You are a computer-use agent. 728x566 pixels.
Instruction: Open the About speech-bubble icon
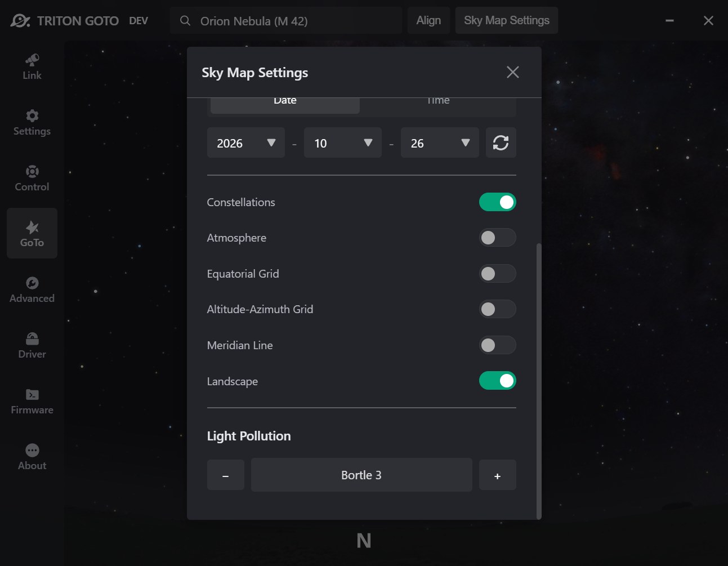[x=32, y=457]
